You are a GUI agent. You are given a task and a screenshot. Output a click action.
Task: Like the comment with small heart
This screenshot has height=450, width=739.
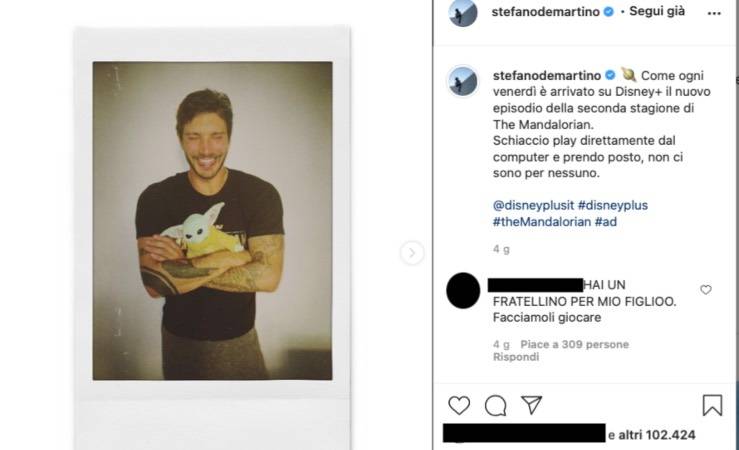coord(706,290)
